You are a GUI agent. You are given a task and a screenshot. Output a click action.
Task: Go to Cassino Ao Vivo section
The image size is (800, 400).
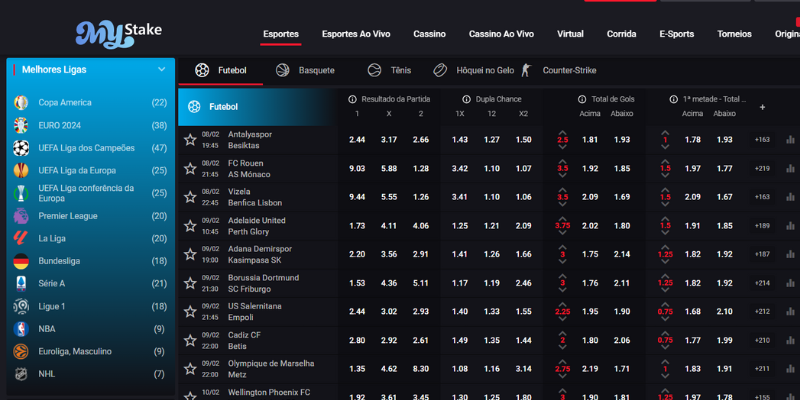click(502, 34)
